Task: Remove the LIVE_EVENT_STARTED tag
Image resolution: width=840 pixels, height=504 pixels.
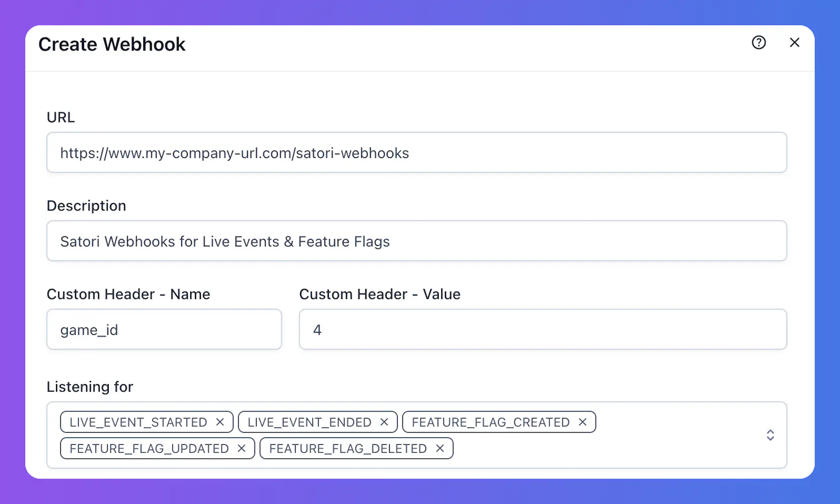Action: [x=221, y=422]
